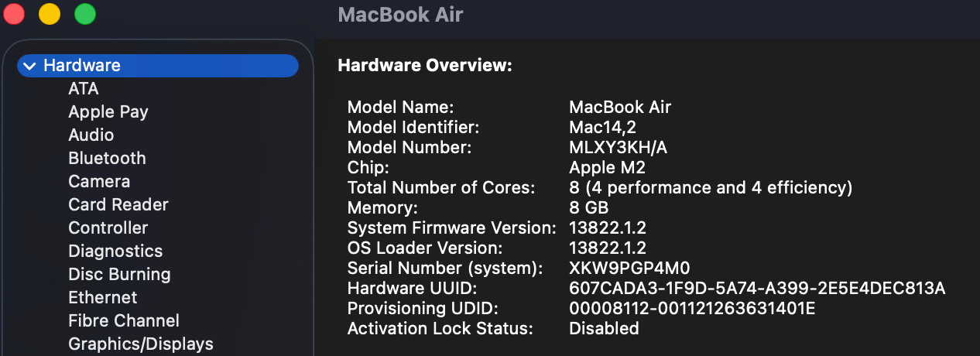Click the Hardware UUID value
Image resolution: width=980 pixels, height=356 pixels.
(x=757, y=289)
